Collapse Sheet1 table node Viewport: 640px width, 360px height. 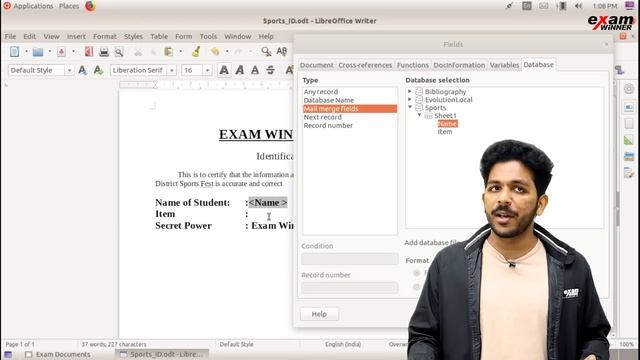419,115
